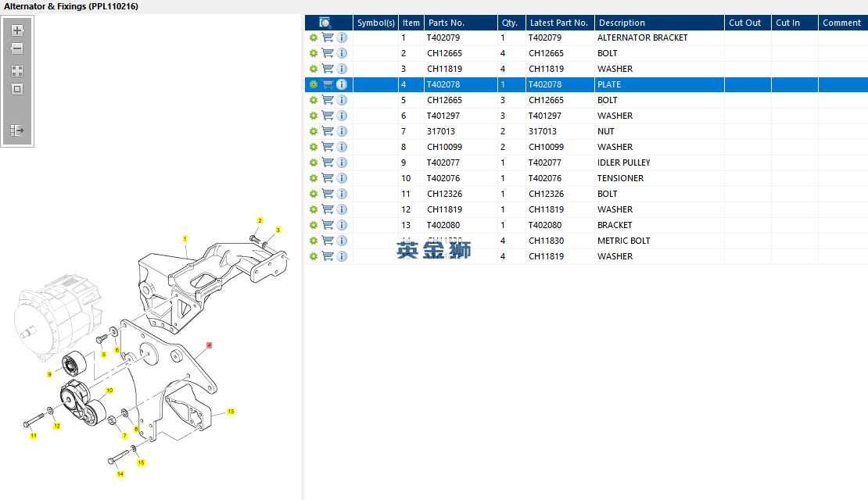Select callout 2 on diagram
Screen dimensions: 868x500
260,220
